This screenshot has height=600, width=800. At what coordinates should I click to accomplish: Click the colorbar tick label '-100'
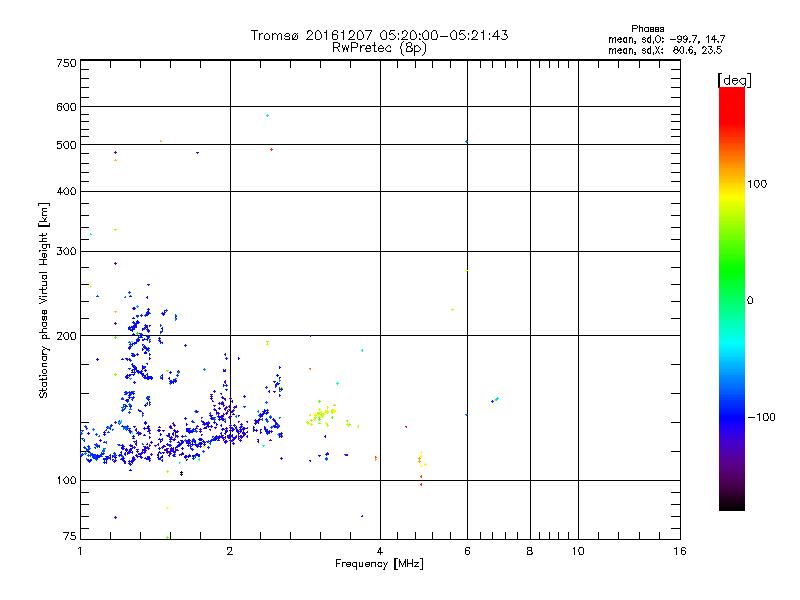761,417
